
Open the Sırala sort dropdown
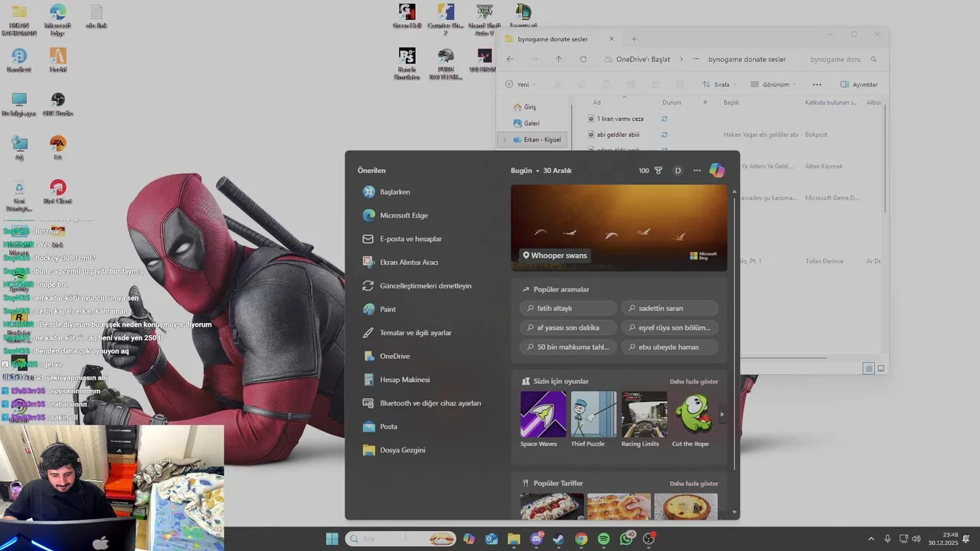[720, 84]
